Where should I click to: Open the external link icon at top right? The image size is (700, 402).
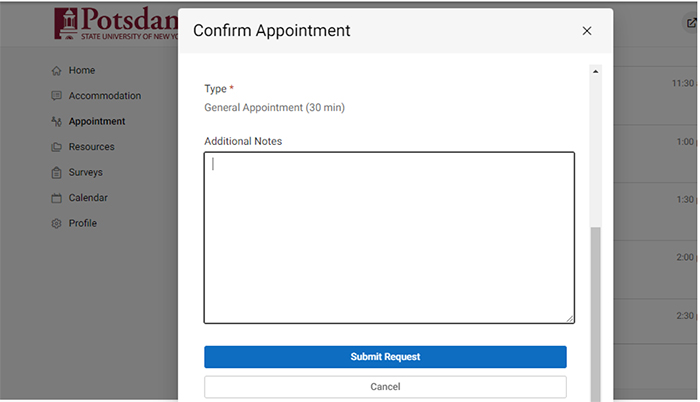click(692, 23)
